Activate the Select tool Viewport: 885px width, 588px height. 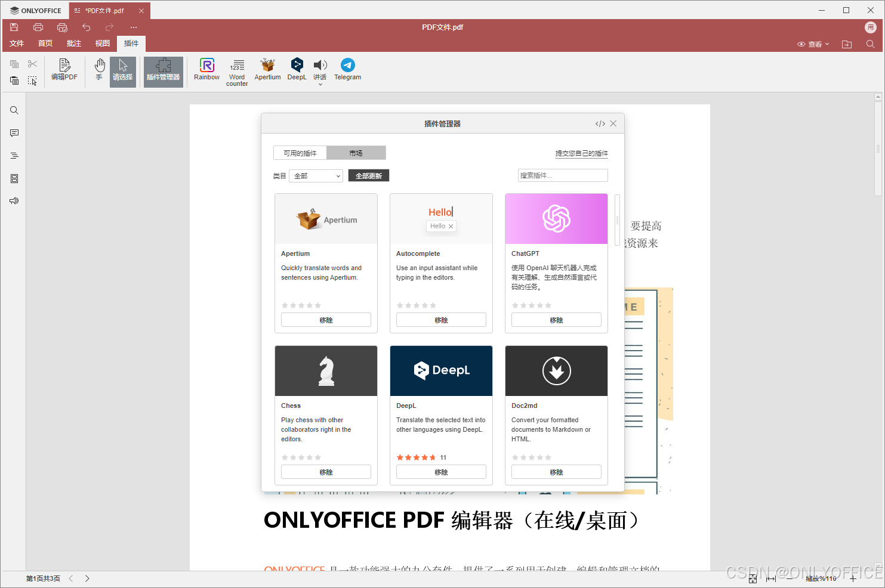coord(123,72)
